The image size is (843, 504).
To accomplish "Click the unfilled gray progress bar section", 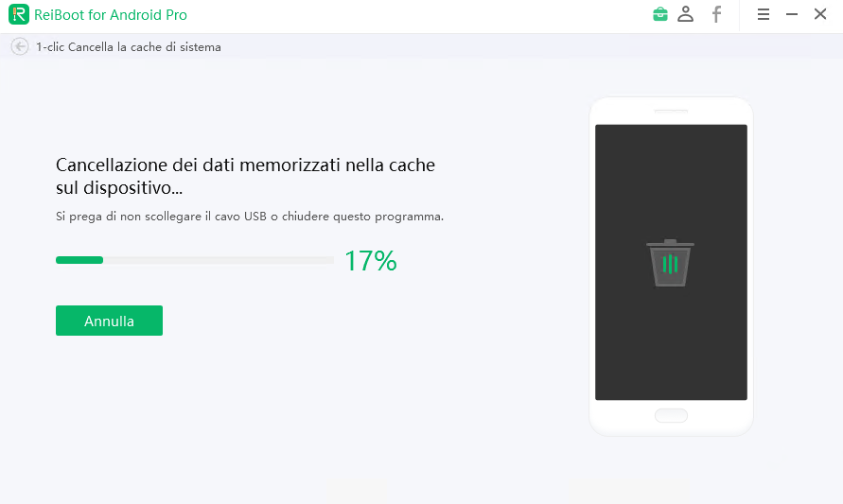I will 218,260.
